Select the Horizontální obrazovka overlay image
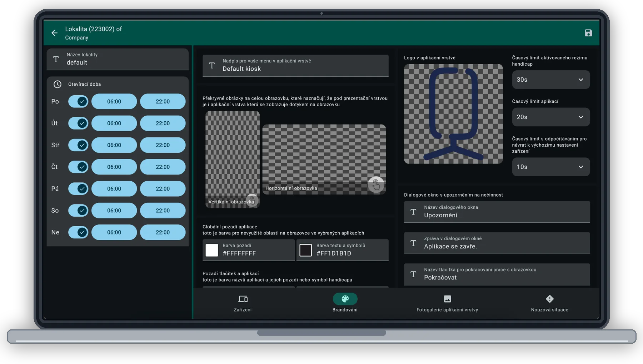643x364 pixels. click(x=324, y=159)
